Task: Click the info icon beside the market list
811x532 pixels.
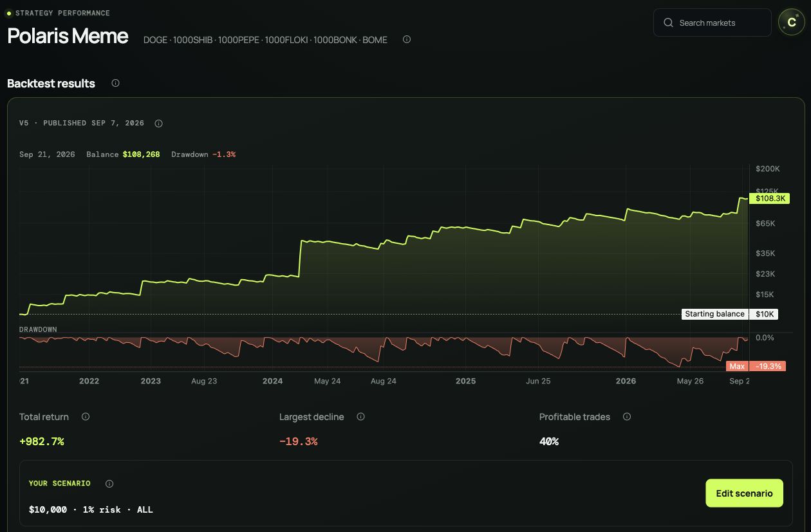Action: click(x=407, y=39)
